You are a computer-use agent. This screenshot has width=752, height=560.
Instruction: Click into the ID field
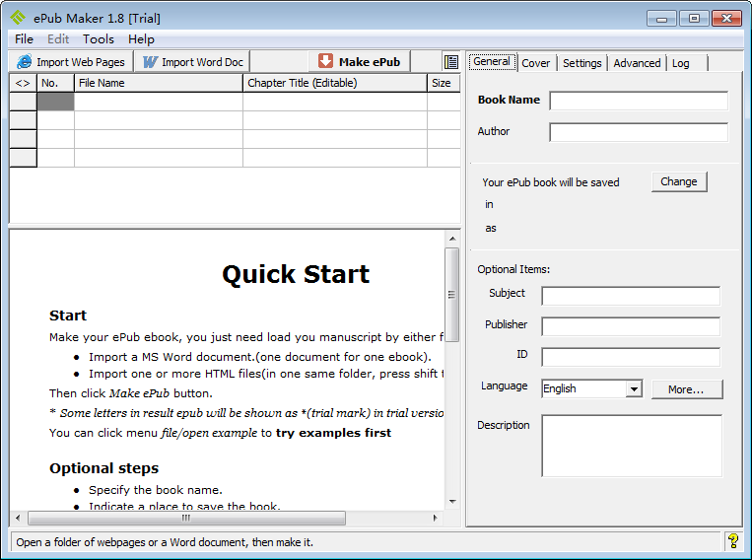point(631,358)
